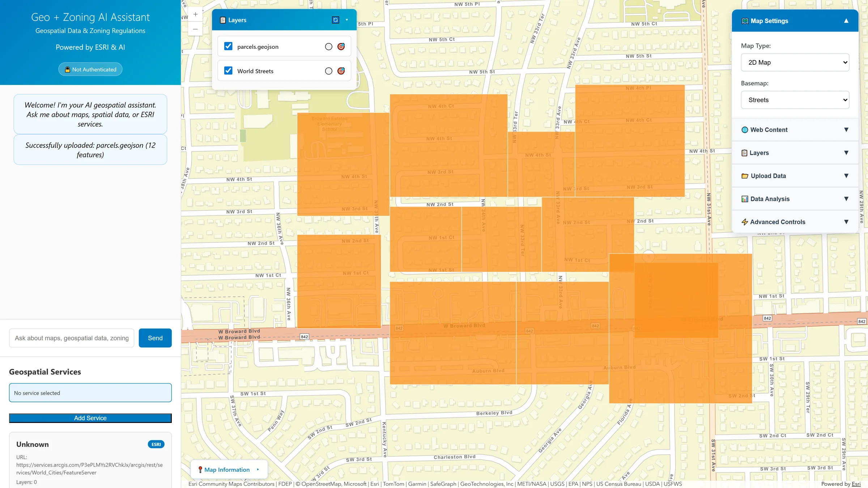
Task: Expand the sidebar Layers section arrow
Action: tap(846, 153)
